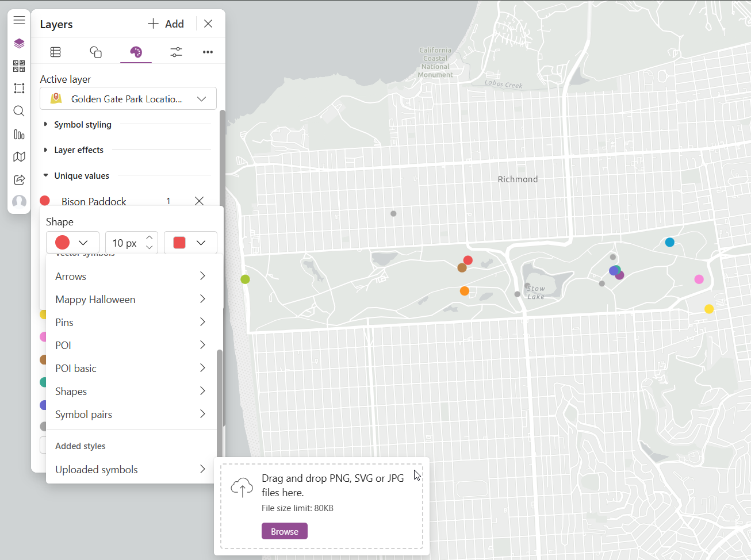Open the charts icon in sidebar
The height and width of the screenshot is (560, 751).
[x=19, y=135]
